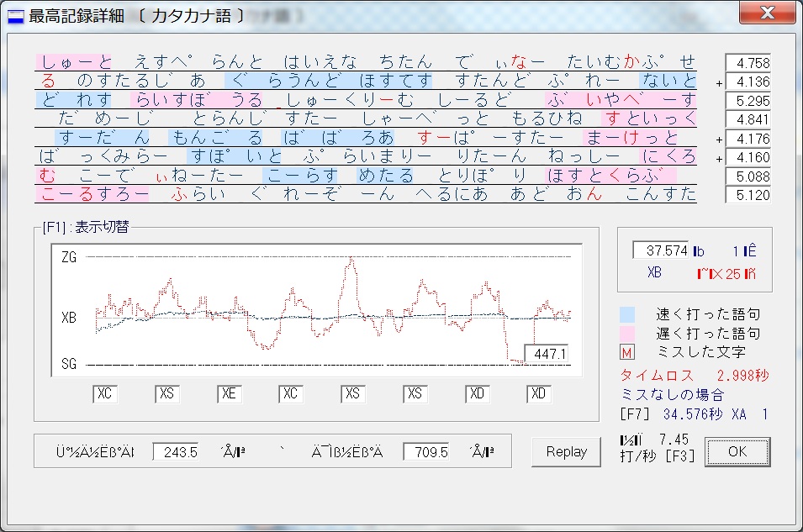Click the leftmost XC rank box
Image resolution: width=803 pixels, height=532 pixels.
(x=105, y=393)
